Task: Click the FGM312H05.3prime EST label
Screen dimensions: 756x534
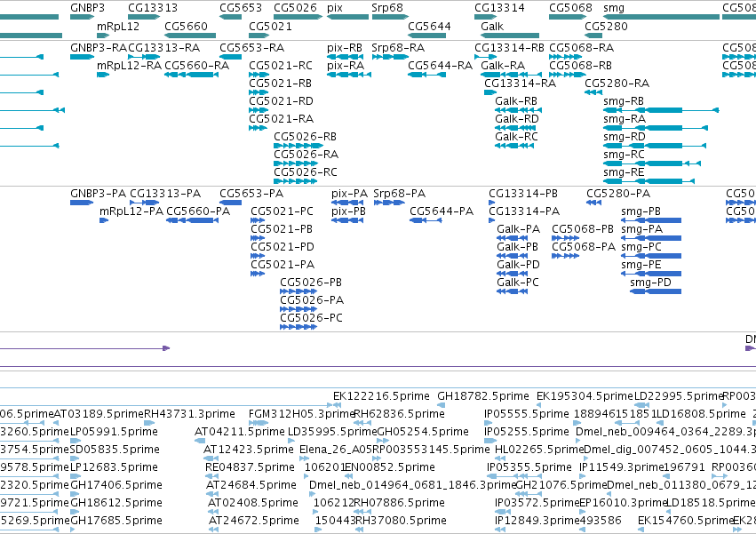Action: pyautogui.click(x=302, y=414)
